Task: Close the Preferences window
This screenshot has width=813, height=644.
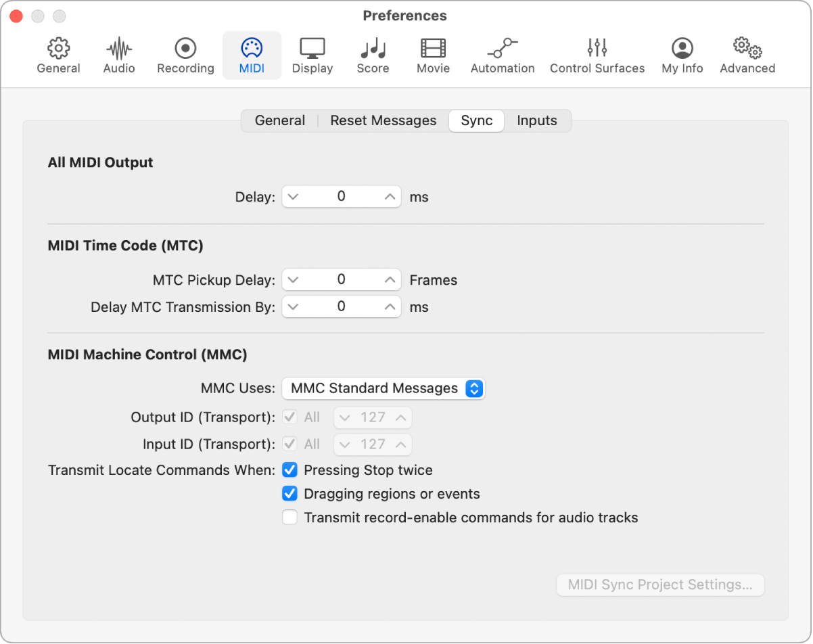Action: click(16, 16)
